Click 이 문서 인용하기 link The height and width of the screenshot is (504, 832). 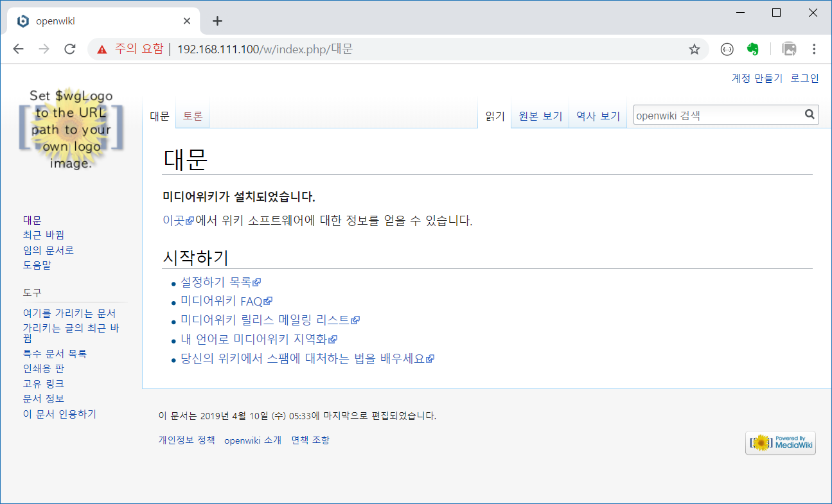[x=60, y=414]
